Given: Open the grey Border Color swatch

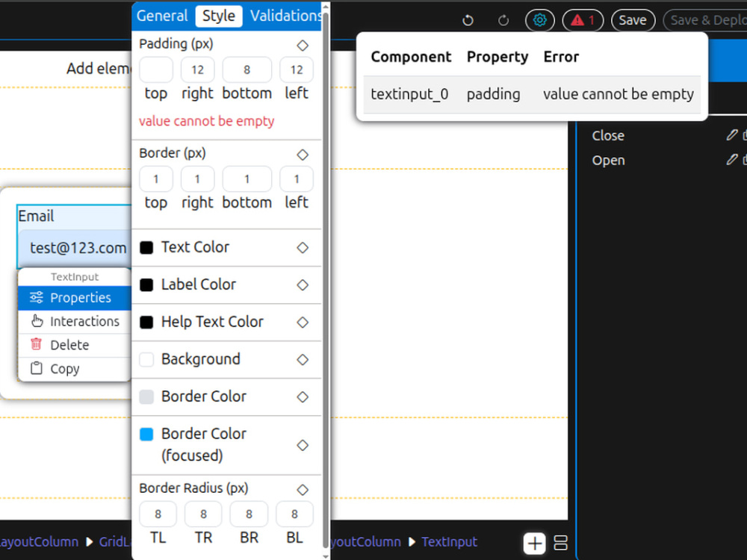Looking at the screenshot, I should 146,396.
